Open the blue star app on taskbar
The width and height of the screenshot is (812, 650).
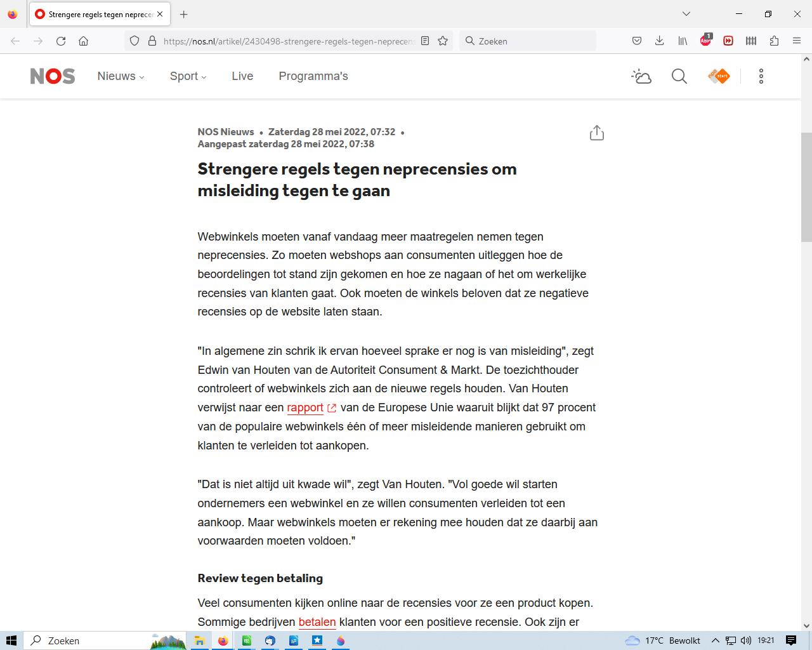click(x=317, y=640)
